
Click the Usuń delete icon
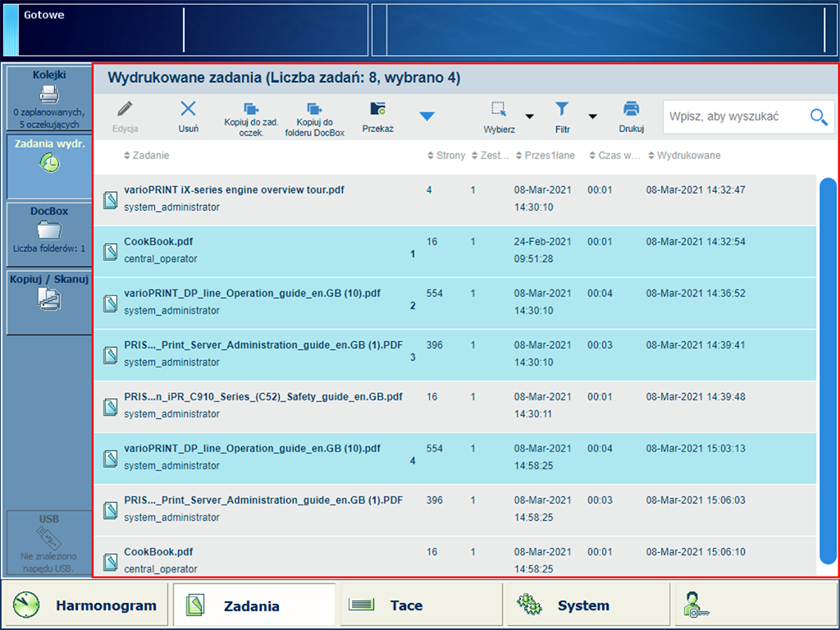click(x=188, y=110)
